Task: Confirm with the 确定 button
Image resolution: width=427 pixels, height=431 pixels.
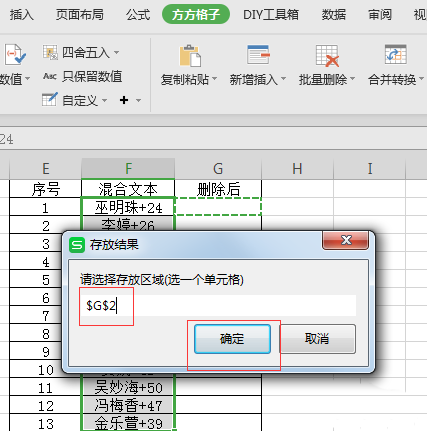Action: pos(232,339)
